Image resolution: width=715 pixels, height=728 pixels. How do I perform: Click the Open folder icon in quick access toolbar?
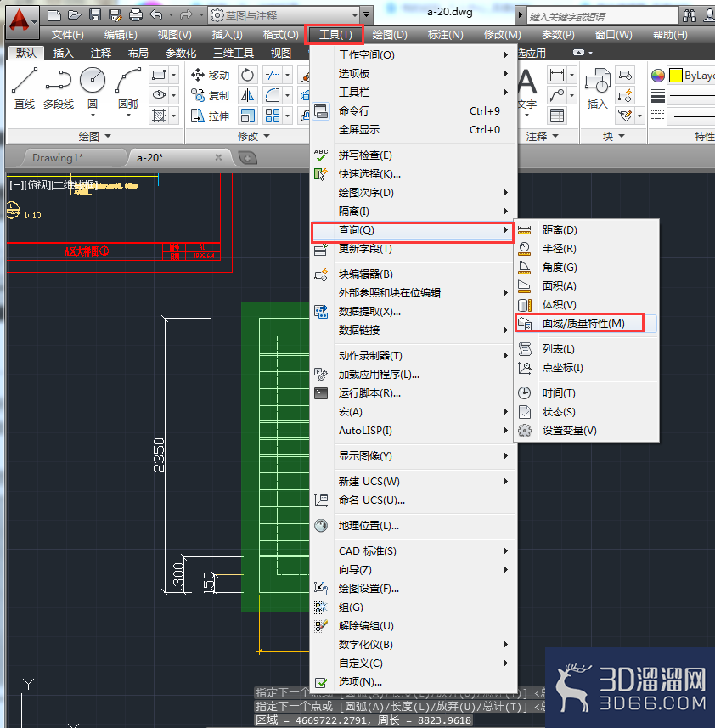pos(74,15)
